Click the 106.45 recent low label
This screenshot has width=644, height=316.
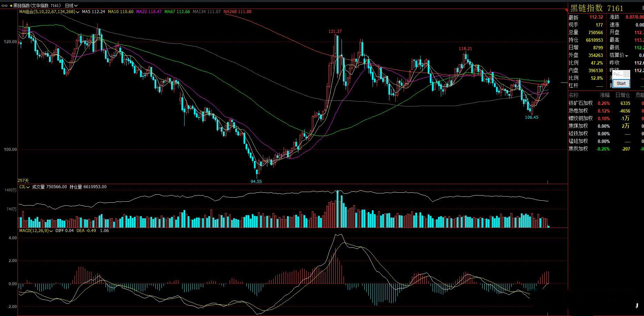tap(532, 117)
